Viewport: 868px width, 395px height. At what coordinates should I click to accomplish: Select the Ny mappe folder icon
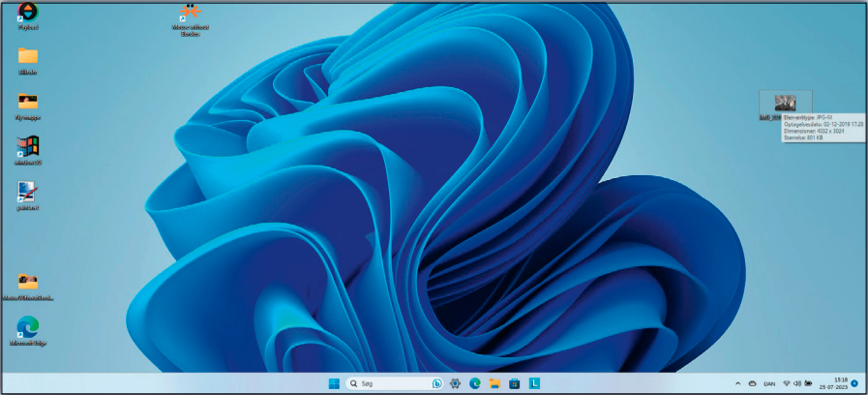click(28, 102)
